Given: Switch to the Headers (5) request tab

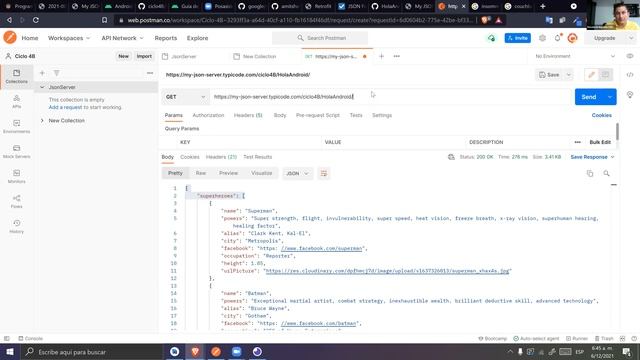Looking at the screenshot, I should point(248,116).
